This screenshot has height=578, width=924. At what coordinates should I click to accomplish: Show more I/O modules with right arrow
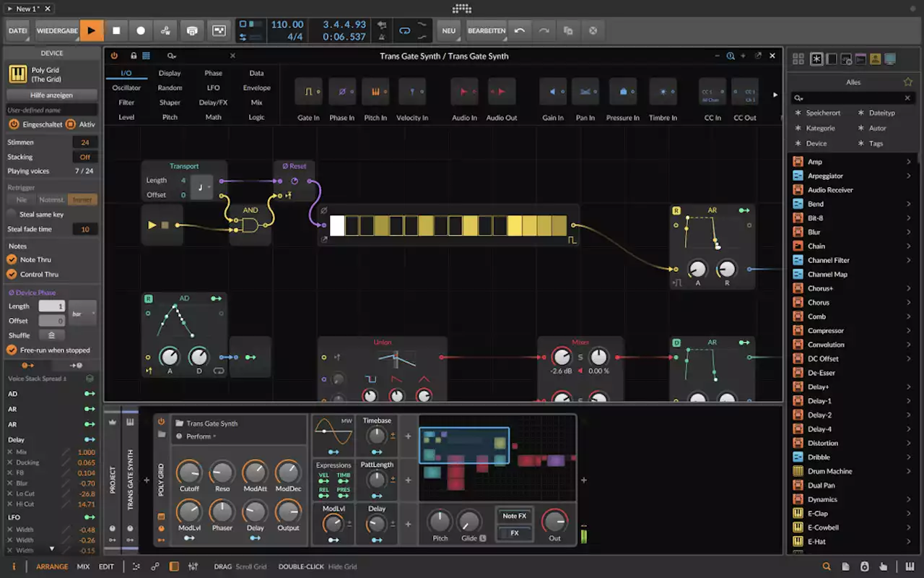775,95
